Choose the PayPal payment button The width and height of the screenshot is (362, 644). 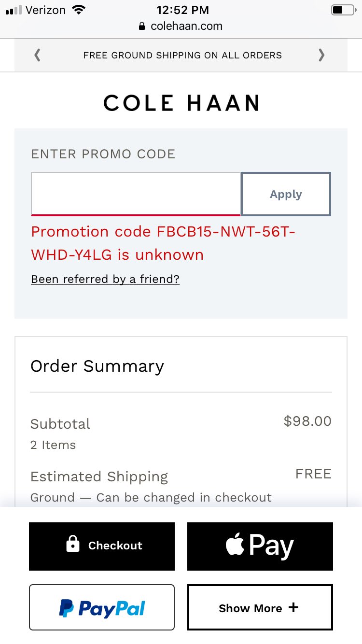click(102, 607)
